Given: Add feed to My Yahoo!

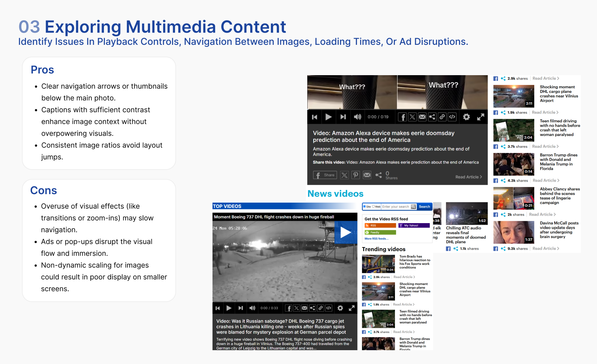Looking at the screenshot, I should click(x=414, y=225).
